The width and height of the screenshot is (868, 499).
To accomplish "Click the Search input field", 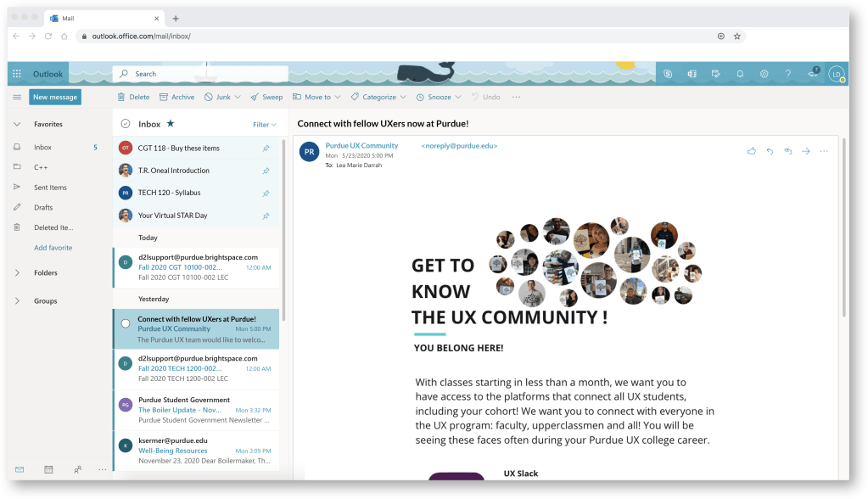I will pos(204,74).
